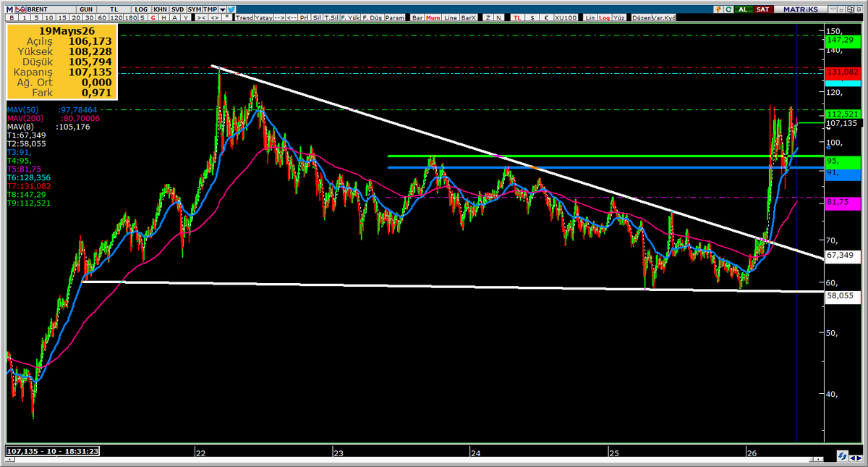Click the 60 minute period button
868x467 pixels.
pyautogui.click(x=101, y=17)
